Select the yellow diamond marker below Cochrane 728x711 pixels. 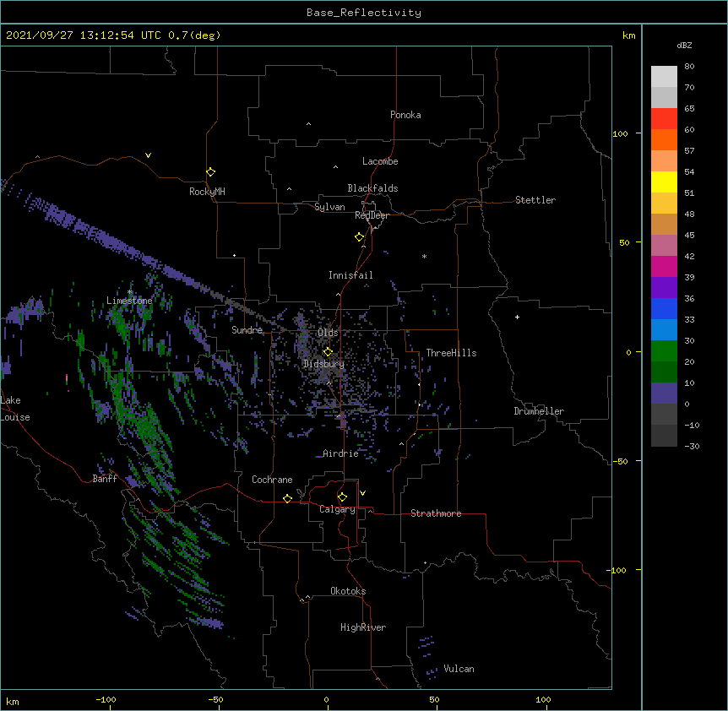[x=287, y=499]
